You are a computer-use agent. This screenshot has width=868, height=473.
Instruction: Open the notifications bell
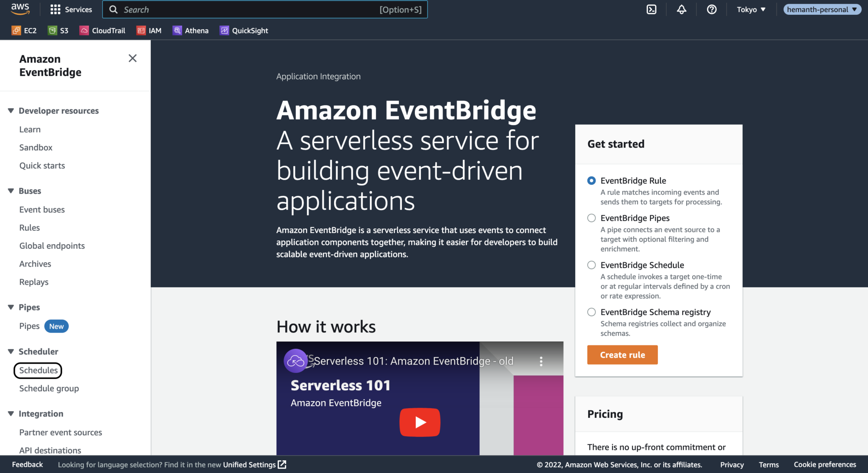pos(681,9)
